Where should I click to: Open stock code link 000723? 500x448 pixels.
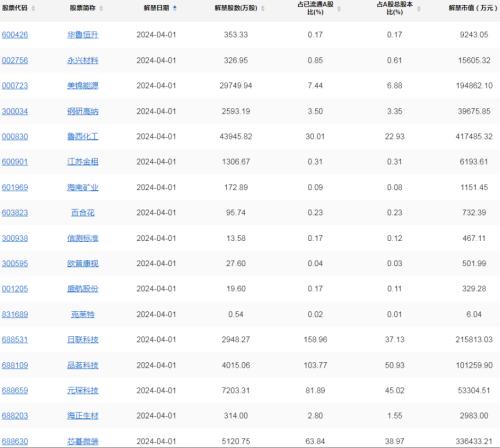pyautogui.click(x=15, y=86)
